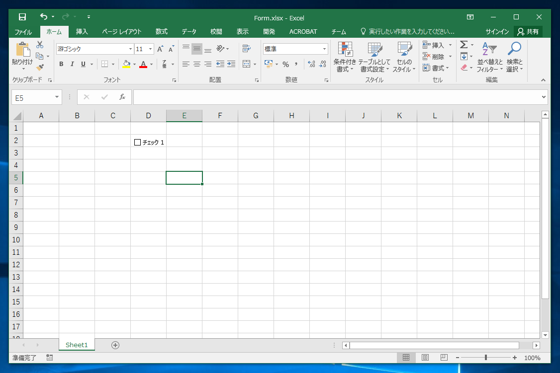Open Conditional Formatting
This screenshot has height=373, width=560.
tap(345, 57)
